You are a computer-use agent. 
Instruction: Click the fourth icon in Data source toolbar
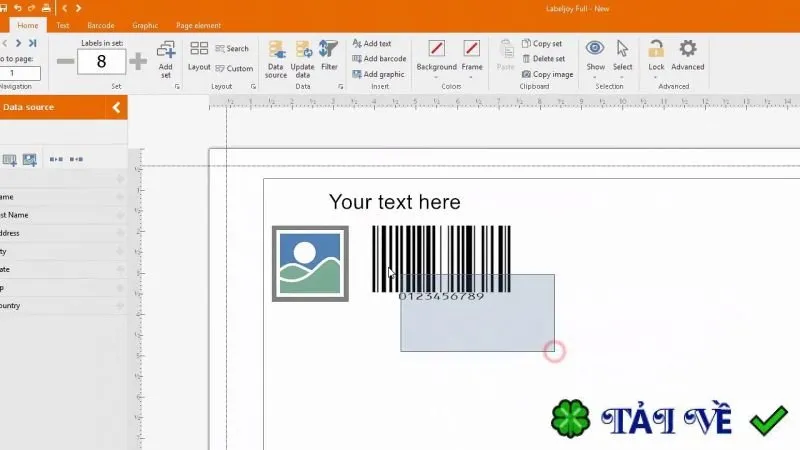(x=77, y=160)
